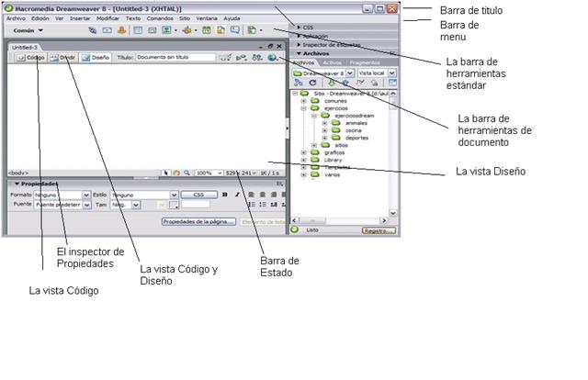
Task: Collapse the Propiedades panel
Action: (x=17, y=184)
